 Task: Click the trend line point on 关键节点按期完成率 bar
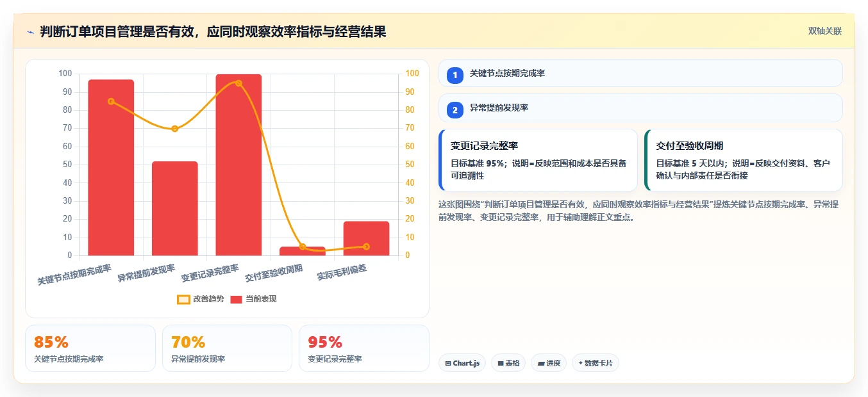[111, 101]
